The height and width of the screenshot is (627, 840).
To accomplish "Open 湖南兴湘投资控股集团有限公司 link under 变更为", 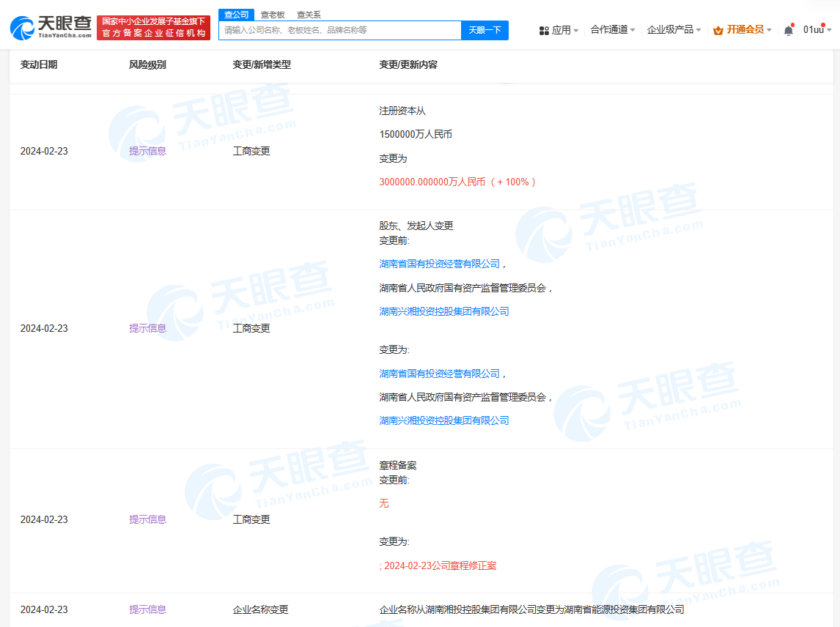I will click(443, 420).
